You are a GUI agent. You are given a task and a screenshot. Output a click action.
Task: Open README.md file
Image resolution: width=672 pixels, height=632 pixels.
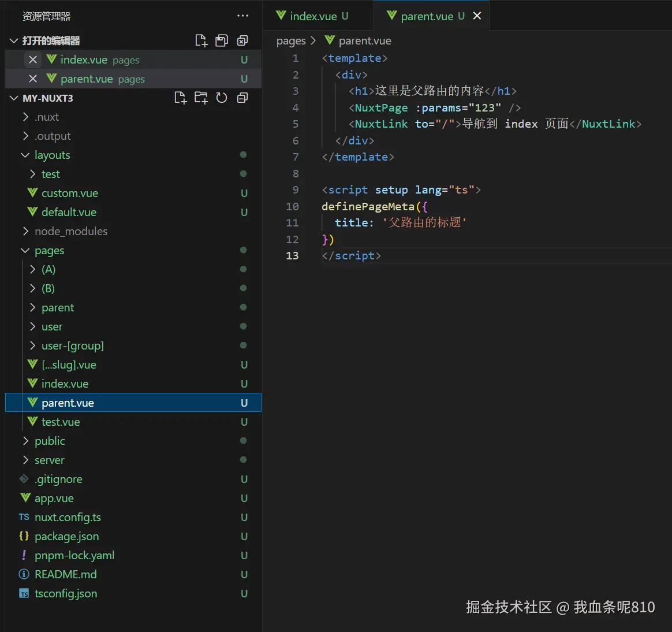point(133,575)
